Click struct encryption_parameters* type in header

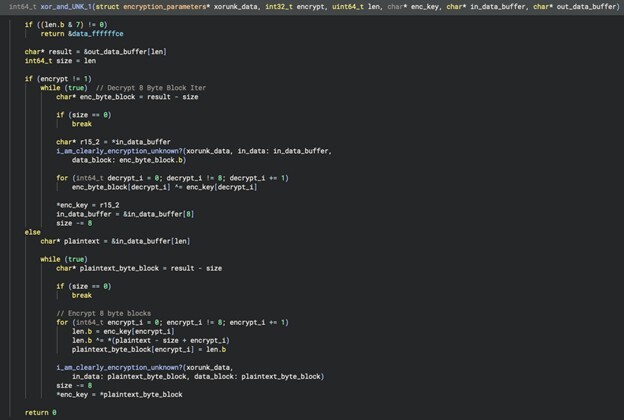(x=153, y=7)
